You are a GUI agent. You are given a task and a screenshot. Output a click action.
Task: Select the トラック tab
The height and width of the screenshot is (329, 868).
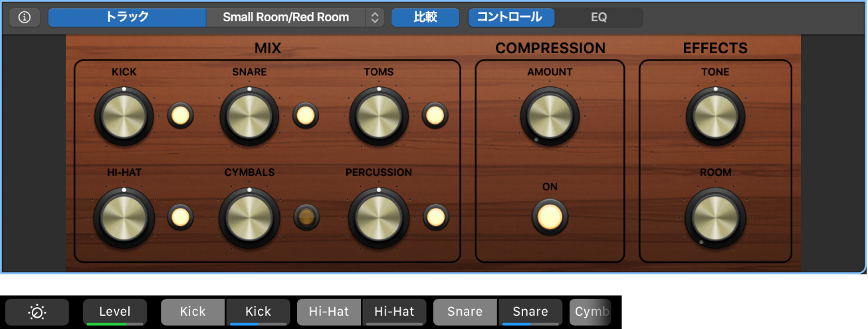click(x=127, y=17)
